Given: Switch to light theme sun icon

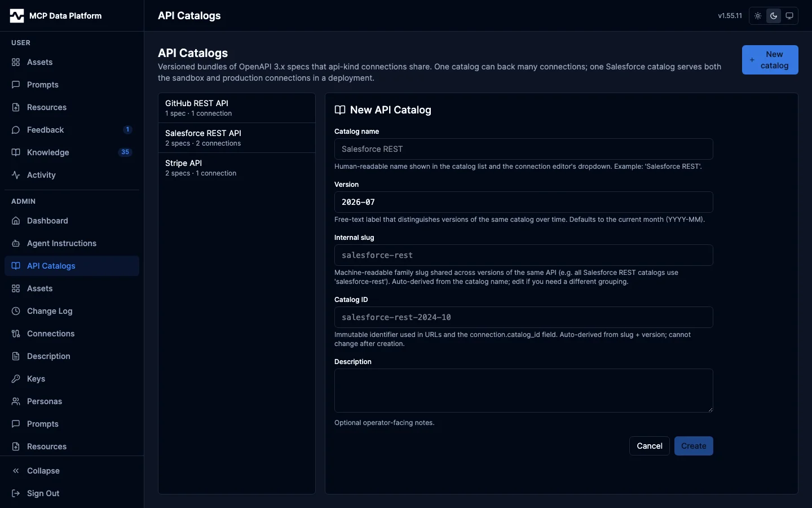Looking at the screenshot, I should [x=758, y=16].
